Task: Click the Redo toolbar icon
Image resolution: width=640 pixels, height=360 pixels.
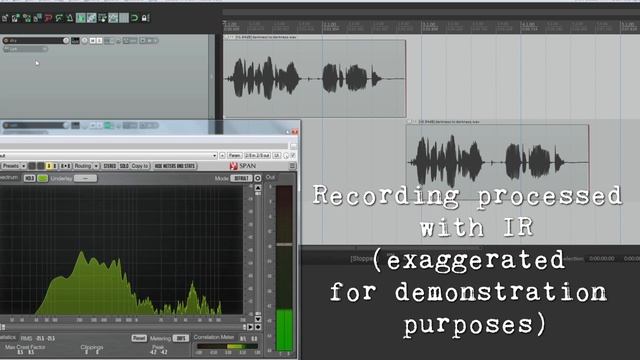Action: click(x=59, y=18)
